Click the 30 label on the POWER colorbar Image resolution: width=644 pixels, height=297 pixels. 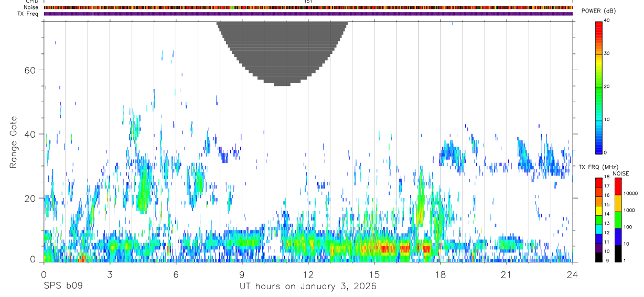[606, 53]
